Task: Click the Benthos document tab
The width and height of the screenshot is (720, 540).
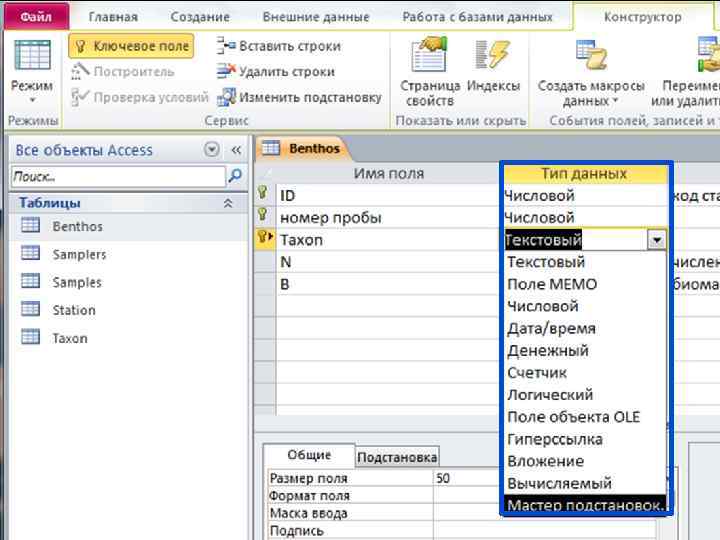Action: coord(302,148)
